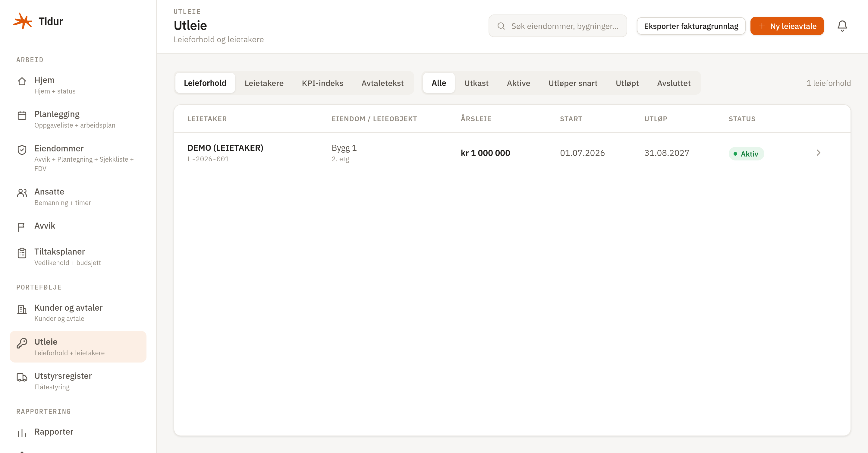
Task: Open the KPI-indeks tab
Action: coord(322,83)
